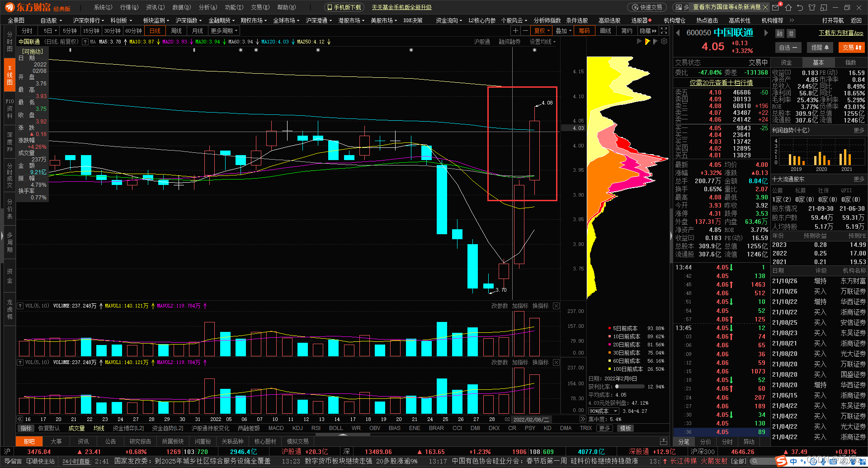Click 最快主站 server icon in status bar
Screen dimensions: 868x468
click(x=41, y=461)
